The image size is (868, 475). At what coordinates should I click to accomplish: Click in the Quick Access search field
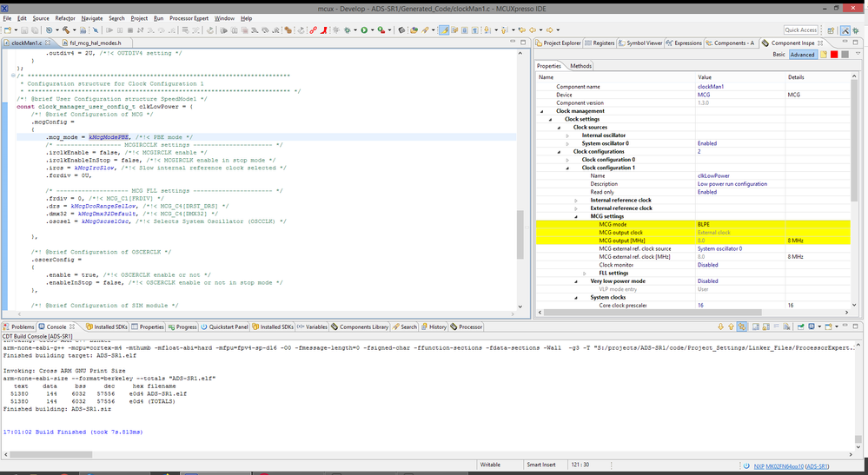pyautogui.click(x=799, y=30)
